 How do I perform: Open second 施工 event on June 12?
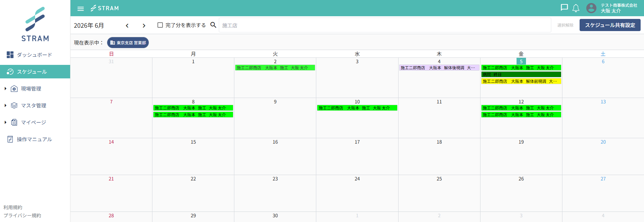click(x=521, y=115)
